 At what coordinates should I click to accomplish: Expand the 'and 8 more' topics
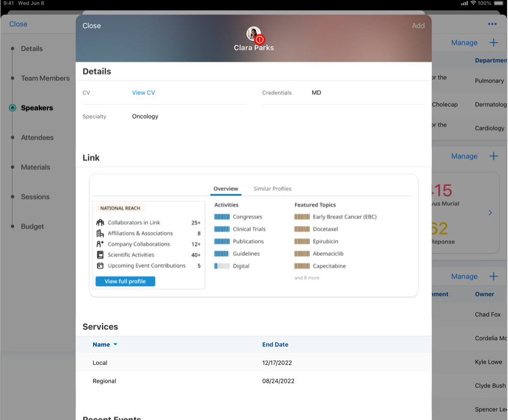pos(307,278)
